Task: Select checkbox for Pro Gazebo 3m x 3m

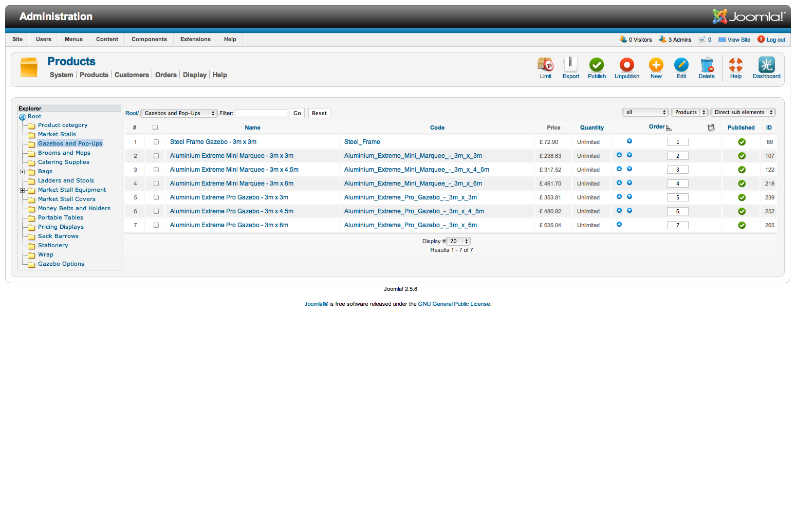Action: (156, 197)
